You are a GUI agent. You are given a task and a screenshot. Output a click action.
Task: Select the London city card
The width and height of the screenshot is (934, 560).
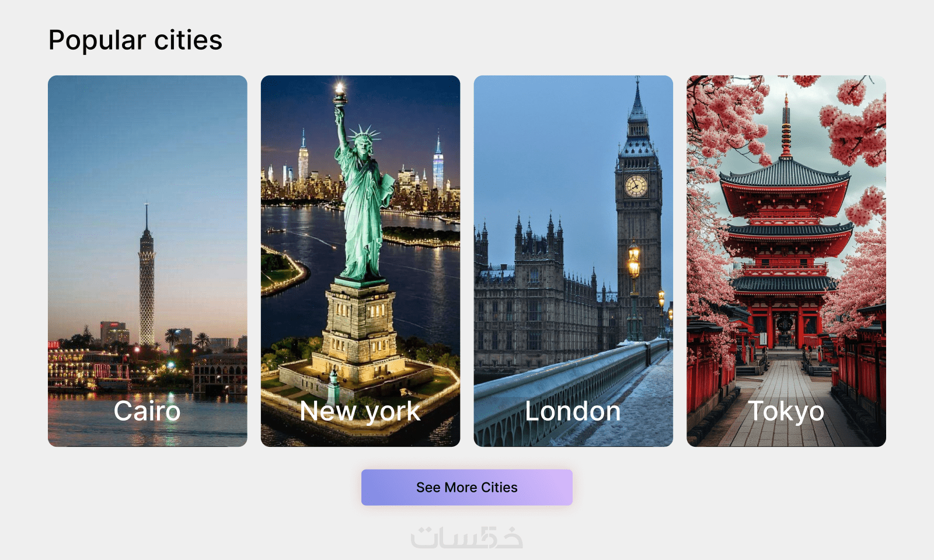click(573, 261)
